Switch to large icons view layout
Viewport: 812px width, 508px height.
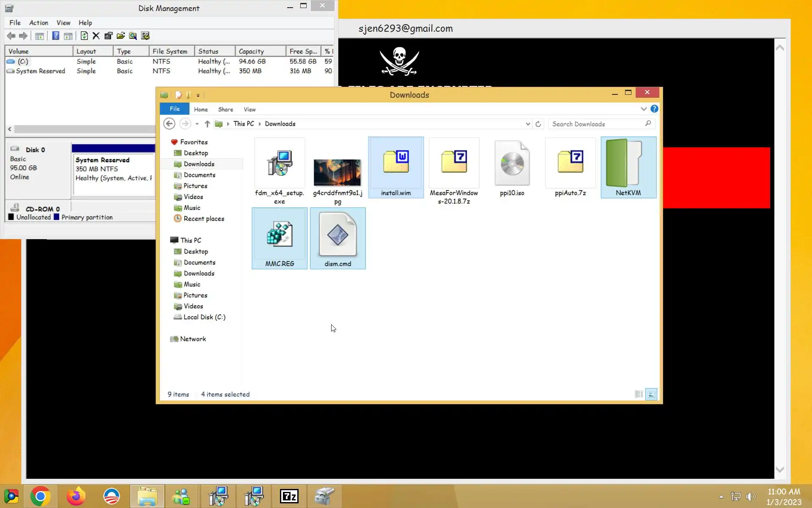pos(651,395)
